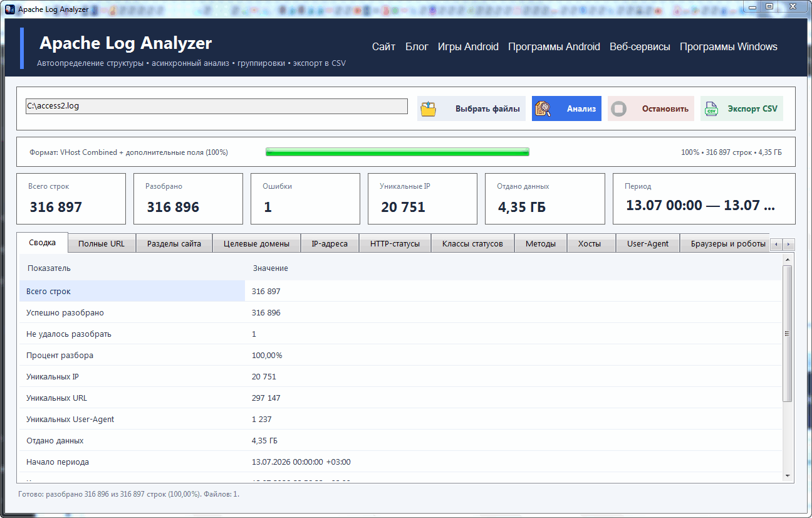This screenshot has height=518, width=812.
Task: Switch to the Разделы сайта tab
Action: click(x=174, y=243)
